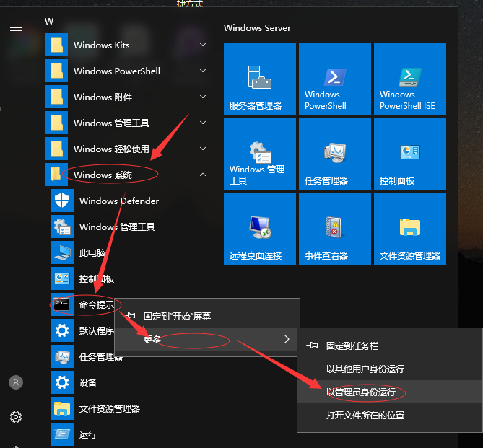The width and height of the screenshot is (483, 448).
Task: Click the Windows 系统 folder label
Action: pos(103,175)
